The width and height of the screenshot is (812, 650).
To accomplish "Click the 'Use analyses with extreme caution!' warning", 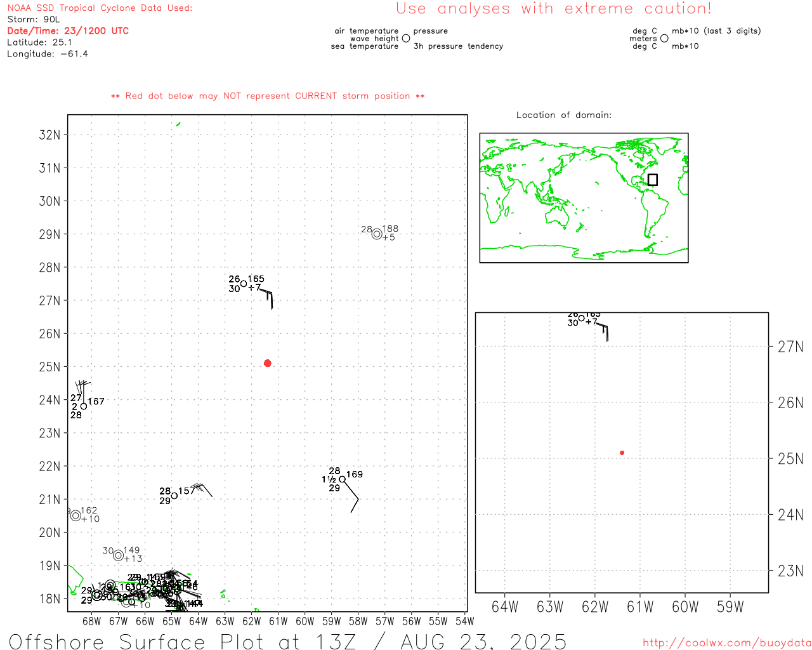I will (x=554, y=8).
